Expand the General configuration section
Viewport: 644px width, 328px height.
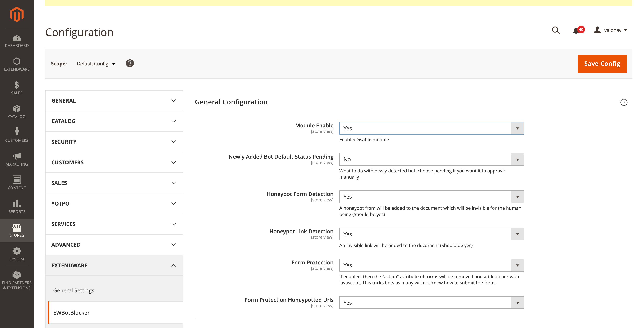tap(624, 102)
